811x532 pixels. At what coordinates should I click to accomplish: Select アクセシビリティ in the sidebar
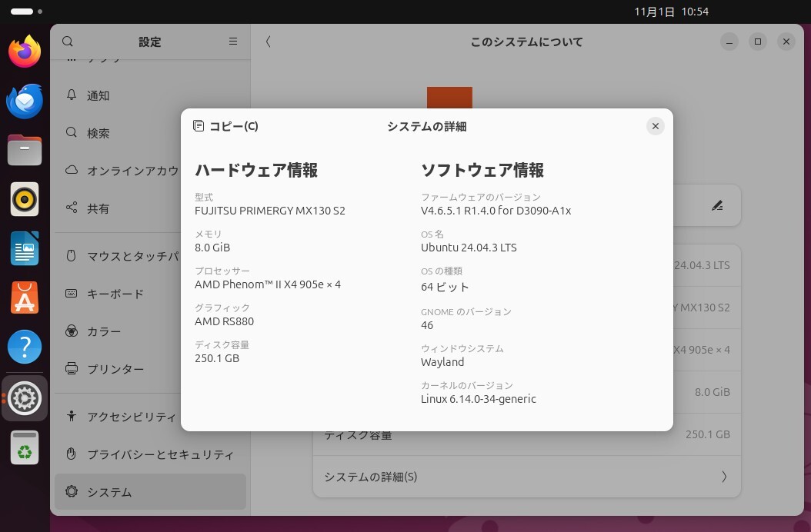(x=131, y=417)
